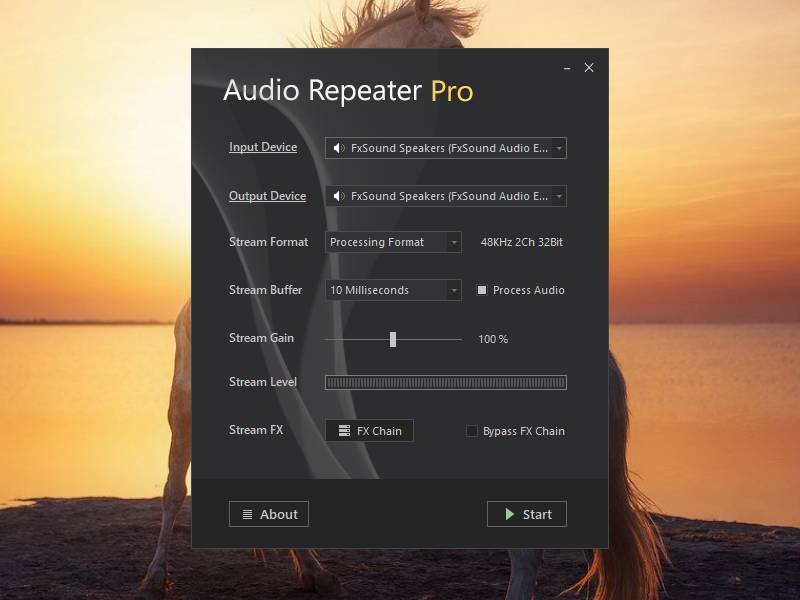Click the FX Chain rack icon
This screenshot has height=600, width=800.
[344, 431]
